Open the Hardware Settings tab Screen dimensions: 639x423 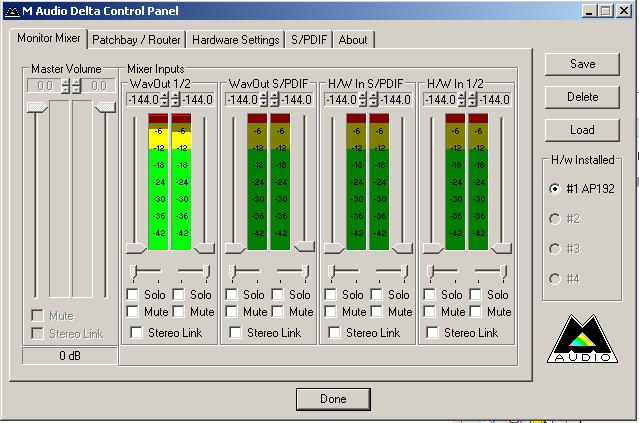coord(236,40)
